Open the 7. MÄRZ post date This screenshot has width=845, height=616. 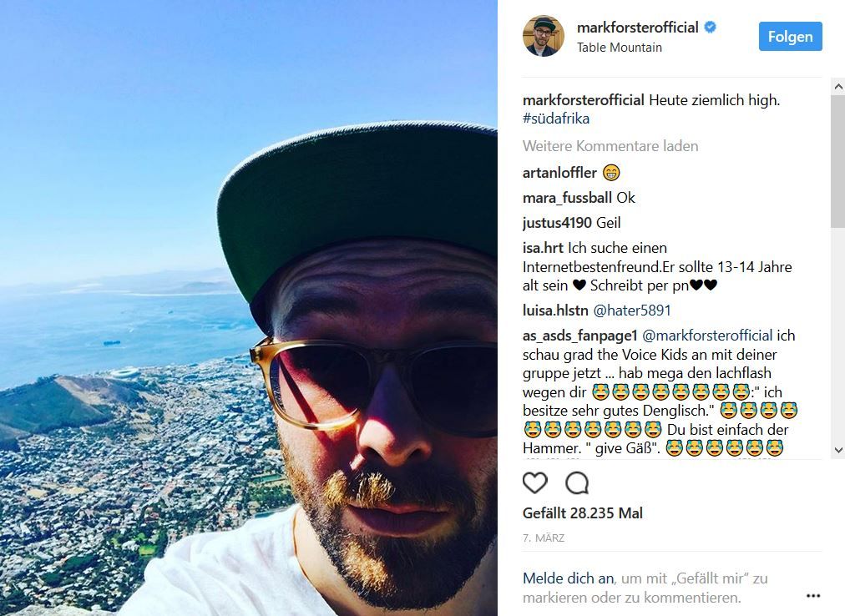(544, 538)
